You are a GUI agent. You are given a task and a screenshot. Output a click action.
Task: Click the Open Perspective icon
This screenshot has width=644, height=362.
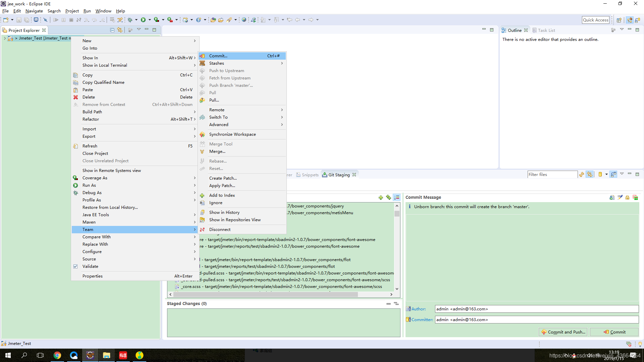(x=619, y=20)
